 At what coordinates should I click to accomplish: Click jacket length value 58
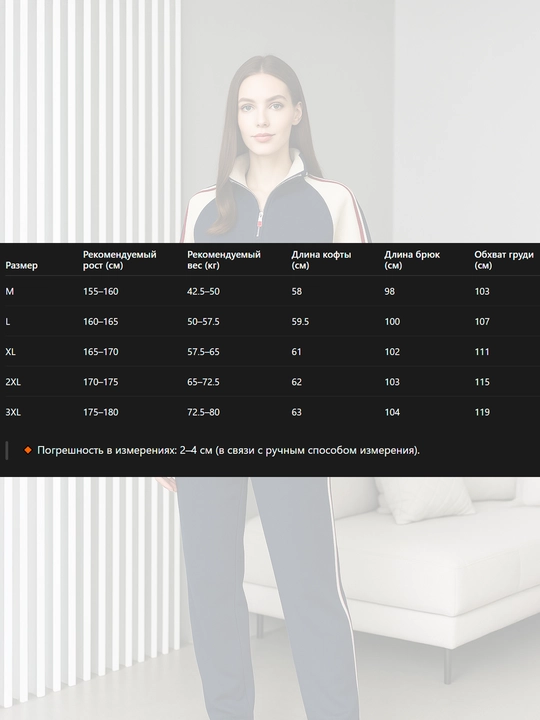[x=297, y=291]
